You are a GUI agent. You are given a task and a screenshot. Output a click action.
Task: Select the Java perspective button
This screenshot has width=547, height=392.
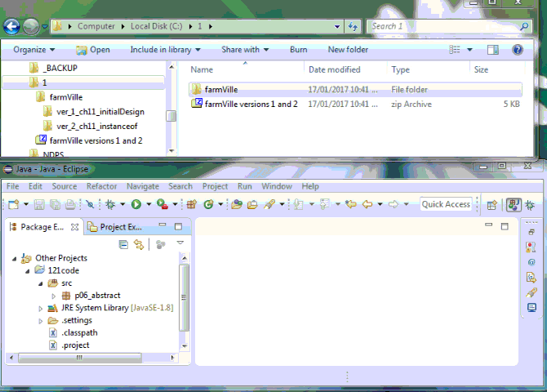[514, 204]
